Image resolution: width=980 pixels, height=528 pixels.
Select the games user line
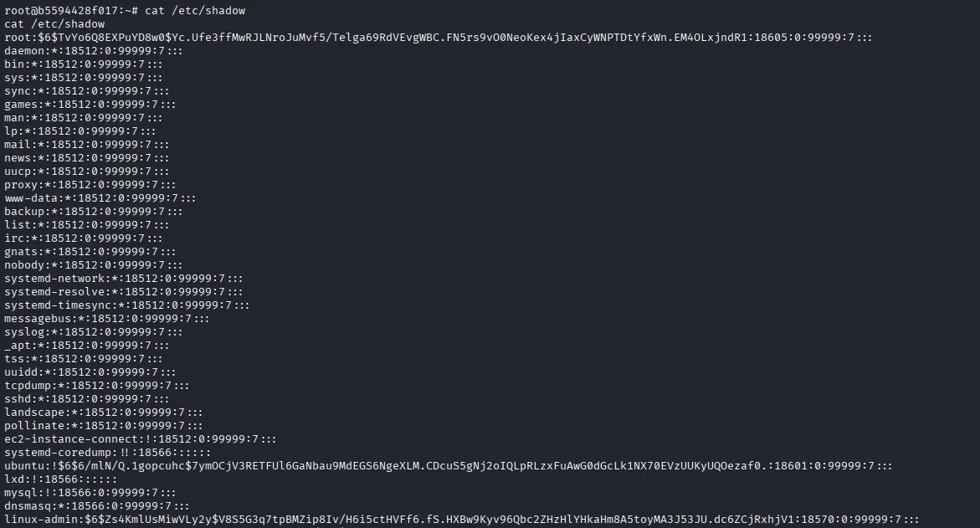pos(90,105)
